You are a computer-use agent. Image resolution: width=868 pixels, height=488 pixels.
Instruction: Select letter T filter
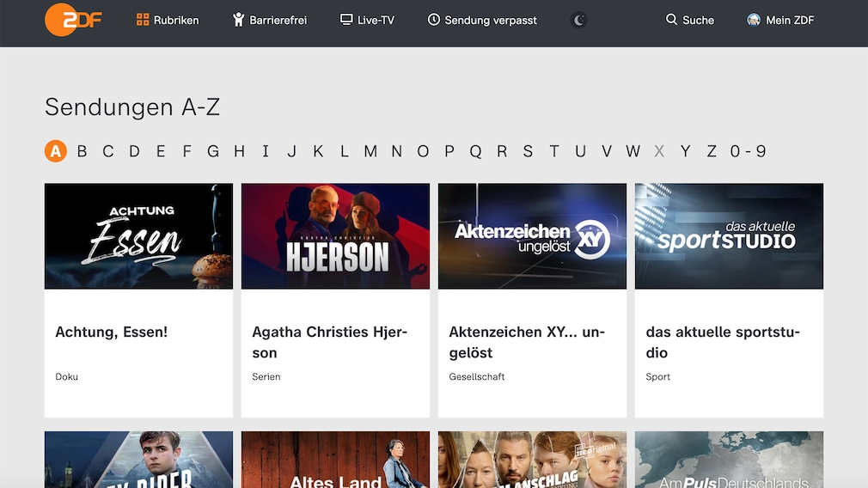coord(554,151)
